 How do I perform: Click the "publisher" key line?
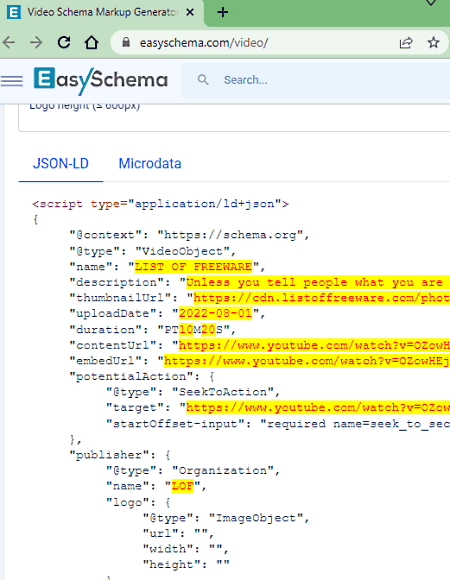[120, 455]
